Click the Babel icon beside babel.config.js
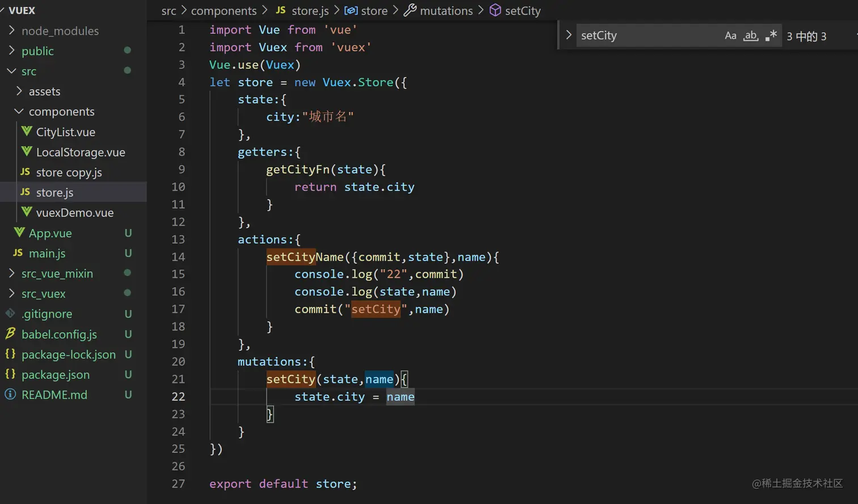This screenshot has height=504, width=858. [x=10, y=333]
